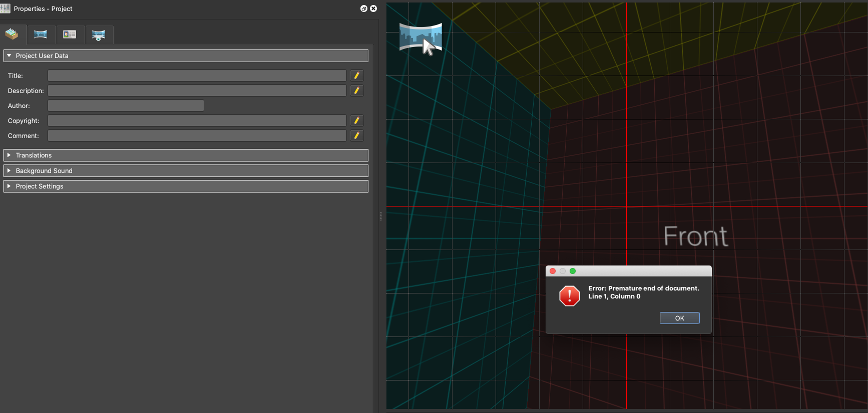
Task: Click the Comment input field
Action: point(197,135)
